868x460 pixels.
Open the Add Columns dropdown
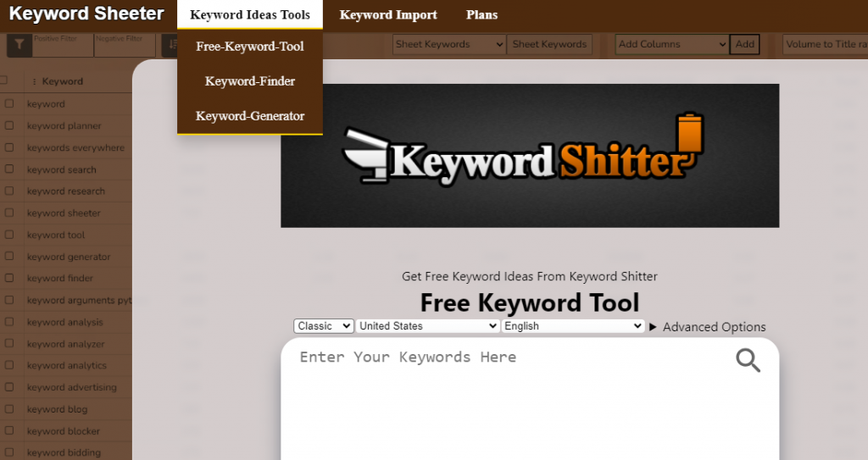[671, 44]
